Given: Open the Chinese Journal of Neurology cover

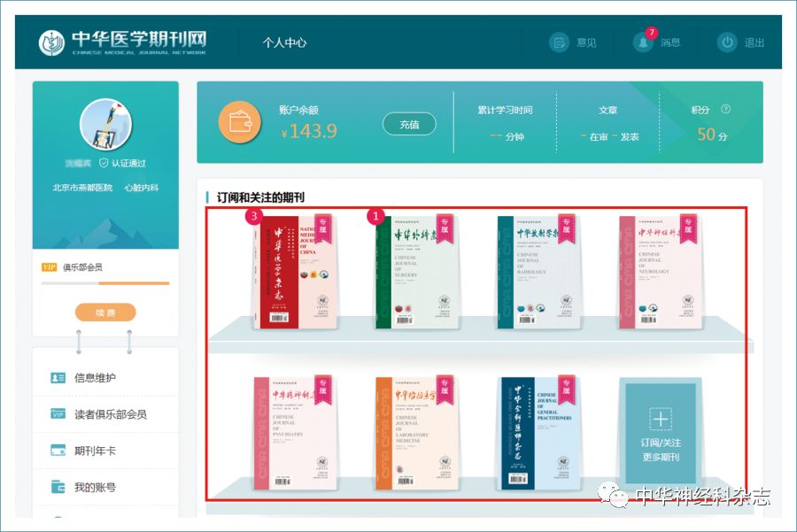Looking at the screenshot, I should coord(661,273).
